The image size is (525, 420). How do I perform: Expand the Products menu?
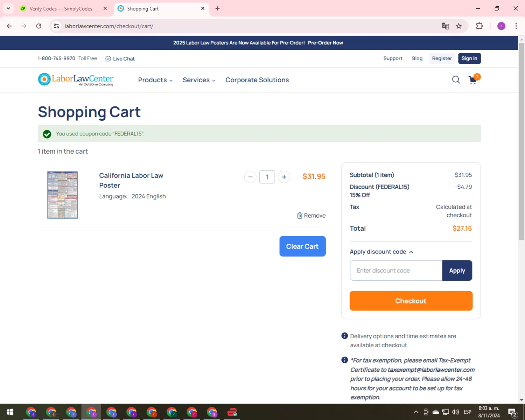(155, 80)
